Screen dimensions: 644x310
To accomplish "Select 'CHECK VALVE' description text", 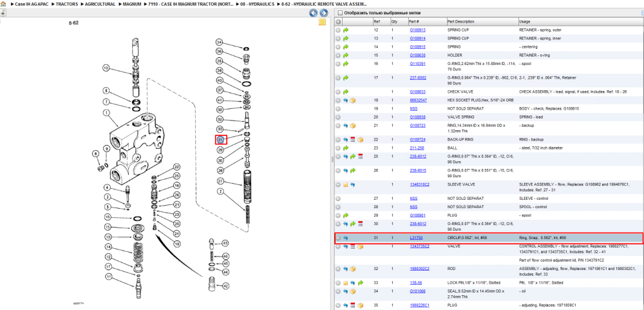I will coord(459,92).
